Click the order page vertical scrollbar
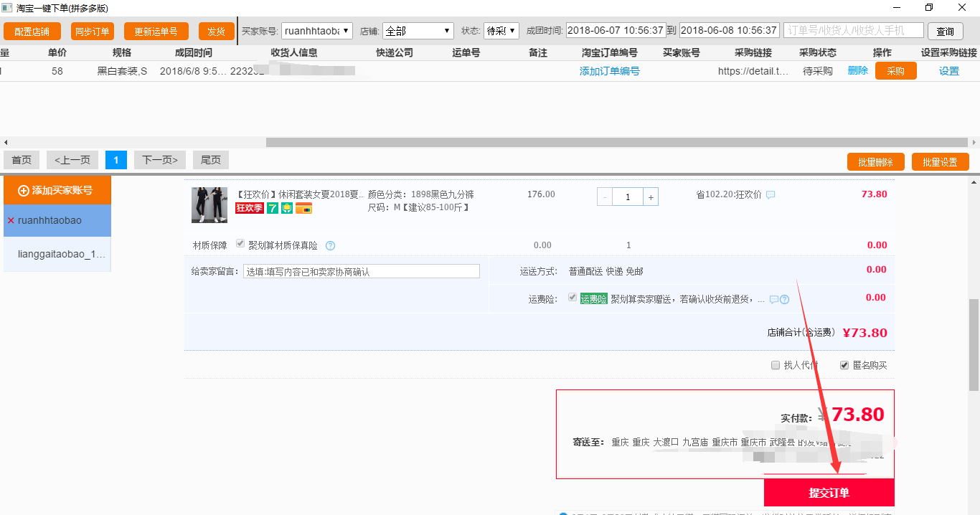The width and height of the screenshot is (980, 515). click(974, 345)
